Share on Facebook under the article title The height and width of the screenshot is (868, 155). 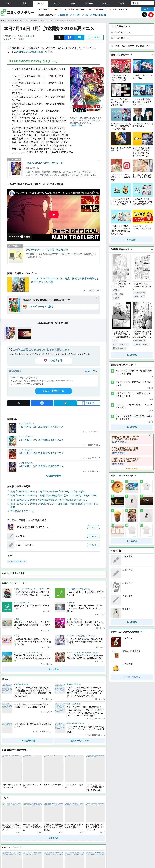coord(69,37)
